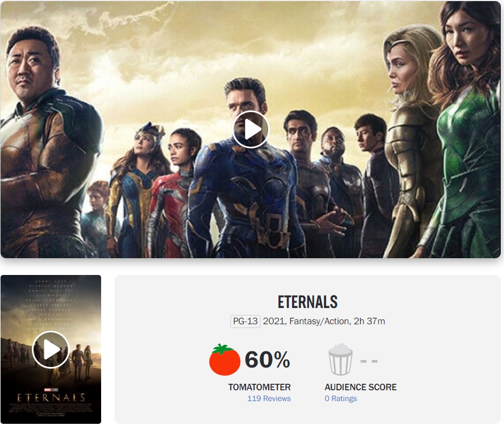Click the ETERNALS title text on the poster
Viewport: 504px width, 426px height.
[51, 398]
